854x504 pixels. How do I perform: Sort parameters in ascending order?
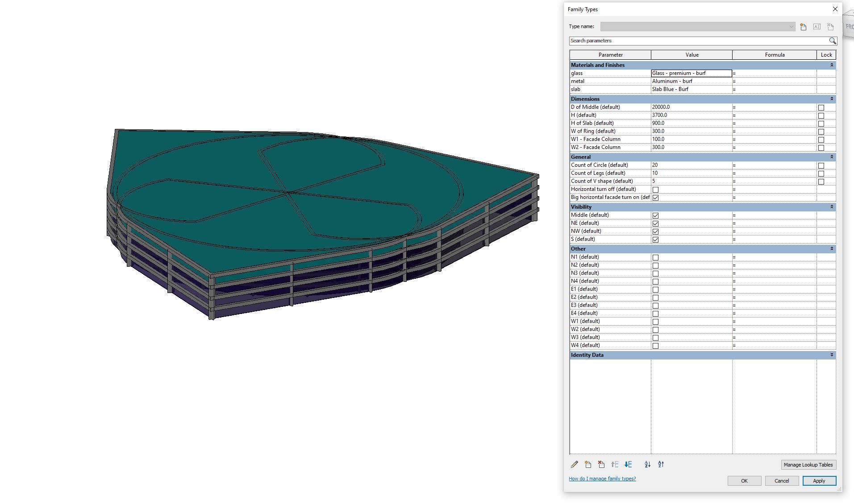[x=647, y=465]
